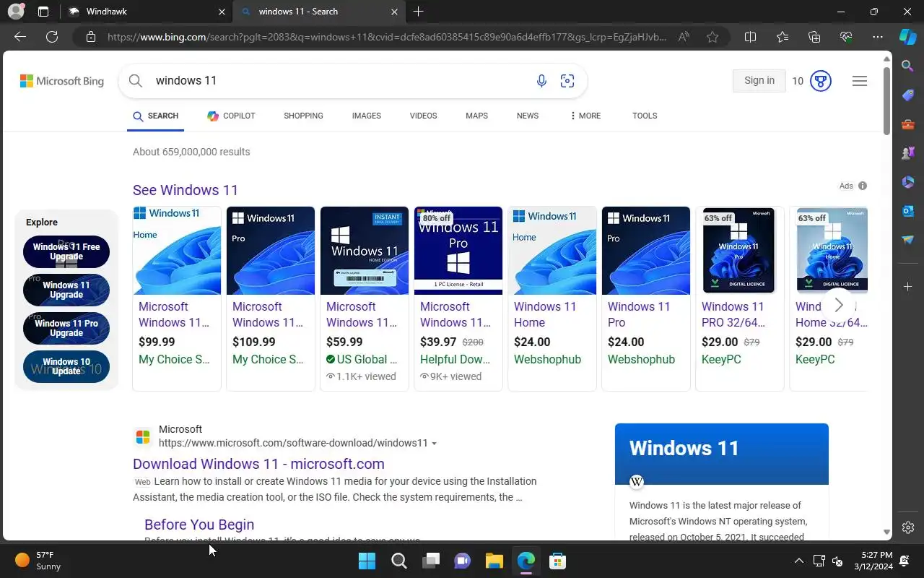Image resolution: width=924 pixels, height=578 pixels.
Task: Add a sidebar app with plus
Action: click(x=908, y=287)
